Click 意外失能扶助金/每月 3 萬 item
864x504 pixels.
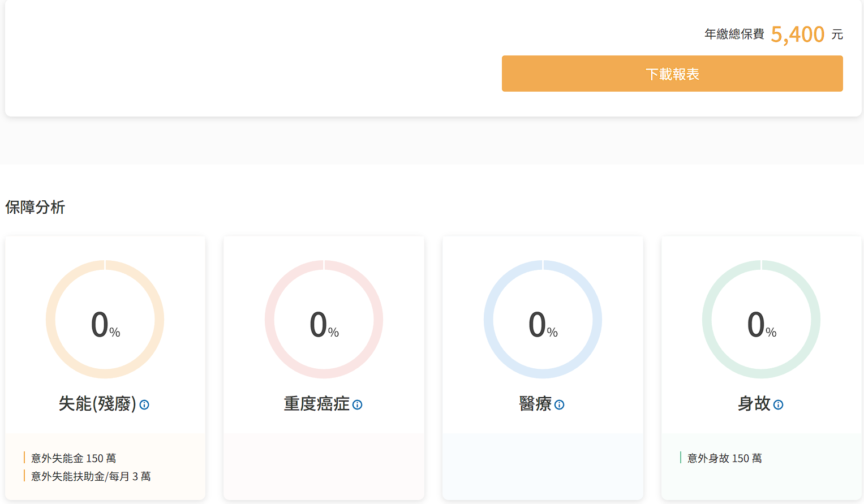(91, 476)
